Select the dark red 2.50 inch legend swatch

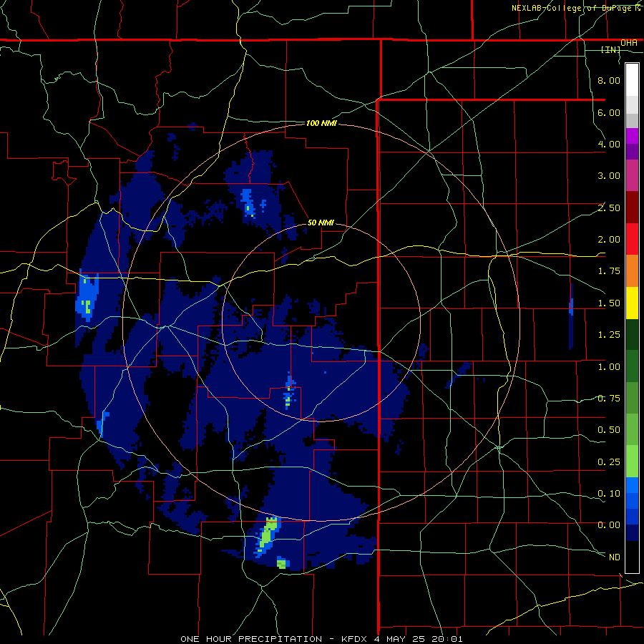point(632,208)
